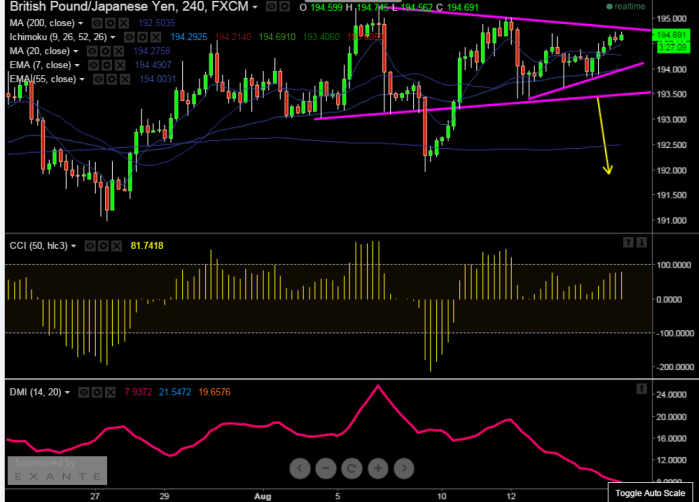699x502 pixels.
Task: Zoom out the chart with the minus button
Action: tap(326, 469)
